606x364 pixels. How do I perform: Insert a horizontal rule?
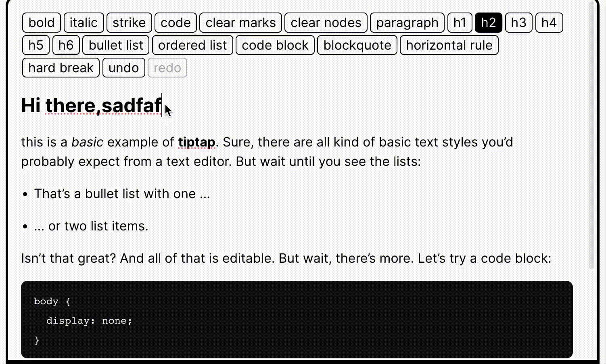[449, 45]
